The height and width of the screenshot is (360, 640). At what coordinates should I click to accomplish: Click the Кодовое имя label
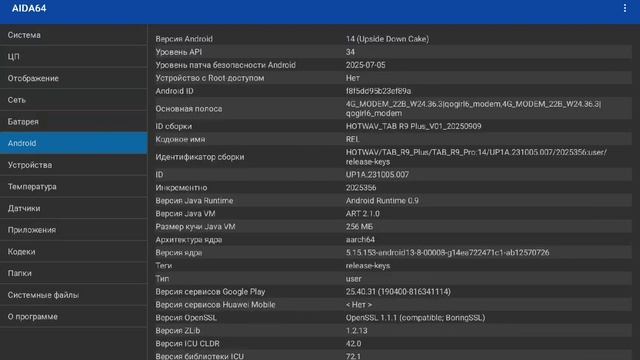point(180,139)
